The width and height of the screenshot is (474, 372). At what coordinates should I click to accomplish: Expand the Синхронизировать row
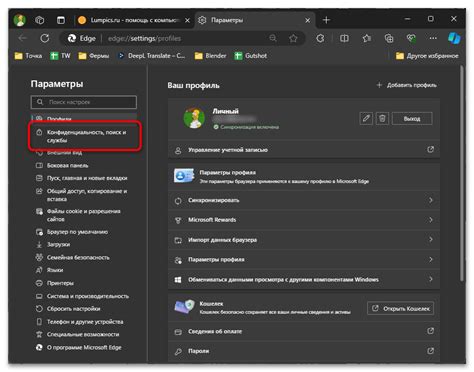point(304,200)
